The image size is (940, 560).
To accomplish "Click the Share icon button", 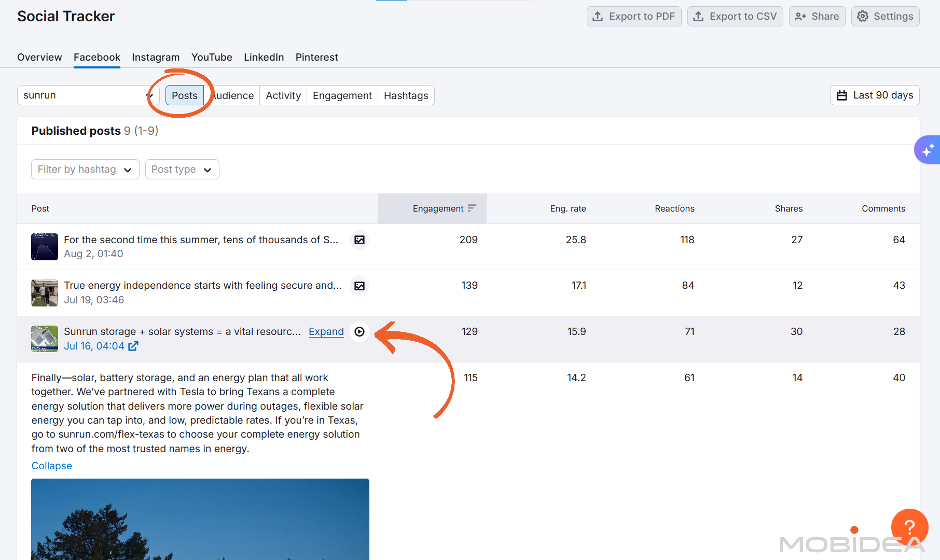I will (x=800, y=16).
